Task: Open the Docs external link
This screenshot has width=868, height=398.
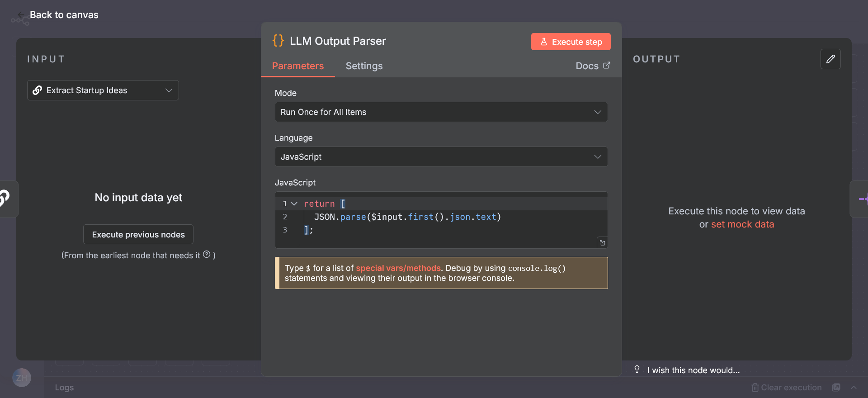Action: click(593, 66)
